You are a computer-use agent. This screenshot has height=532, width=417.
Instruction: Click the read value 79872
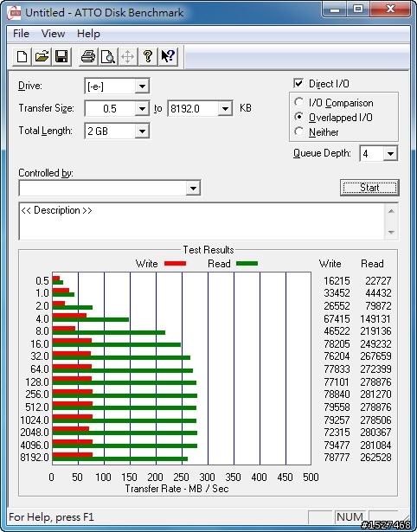point(378,305)
